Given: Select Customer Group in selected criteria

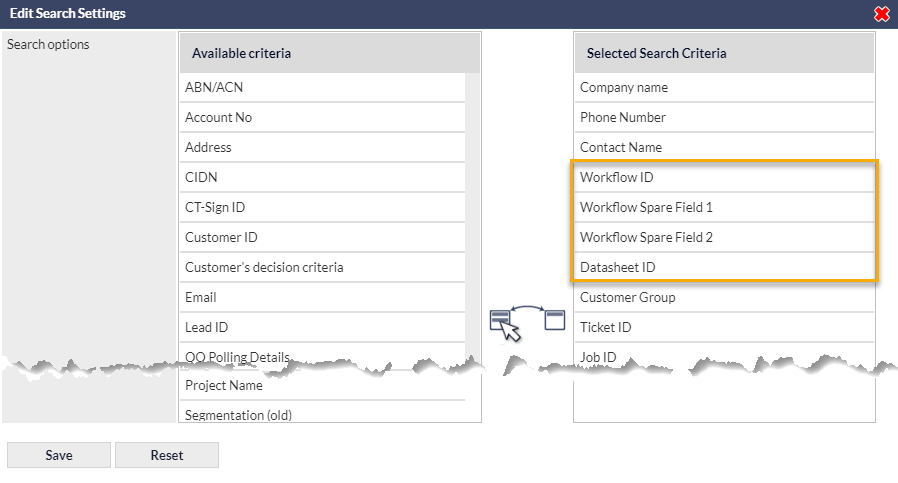Looking at the screenshot, I should [724, 297].
